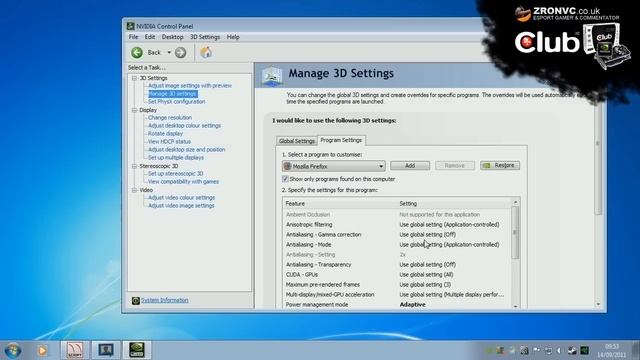Collapse the Display tree node
The width and height of the screenshot is (640, 360).
[134, 110]
